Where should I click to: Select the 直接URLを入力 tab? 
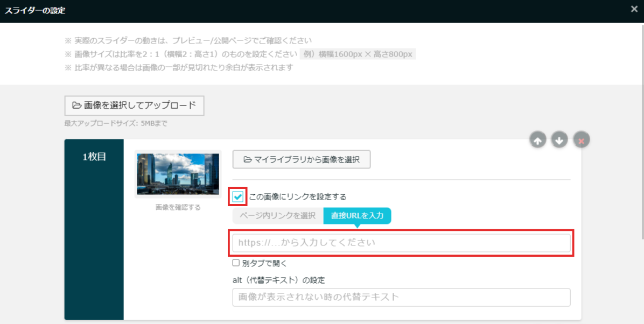coord(358,216)
